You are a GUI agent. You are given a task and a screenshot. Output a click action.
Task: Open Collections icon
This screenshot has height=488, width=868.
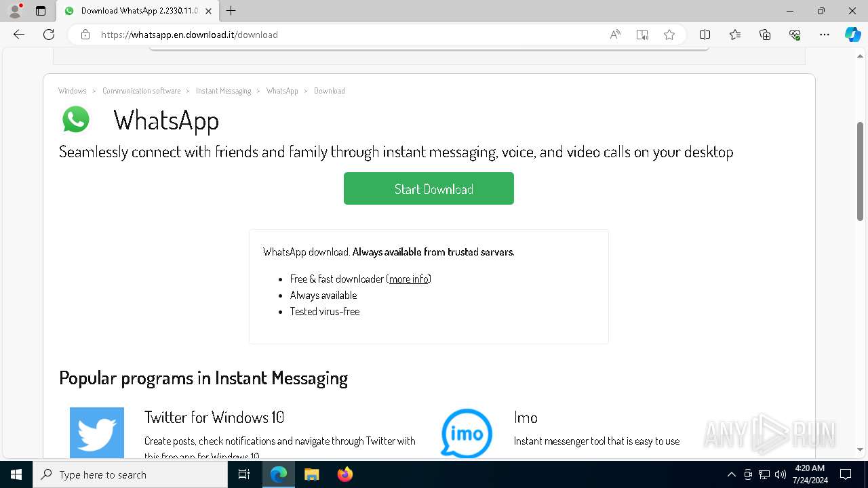click(765, 35)
